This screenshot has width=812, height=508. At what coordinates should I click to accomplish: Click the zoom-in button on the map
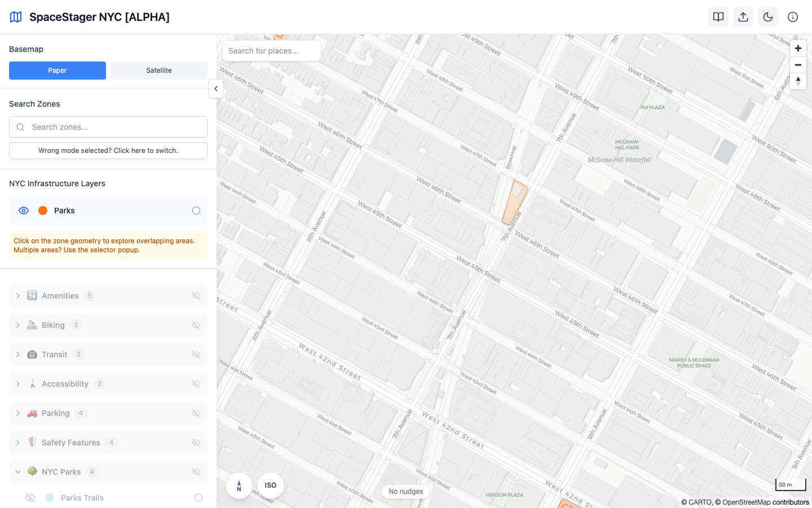click(x=798, y=48)
